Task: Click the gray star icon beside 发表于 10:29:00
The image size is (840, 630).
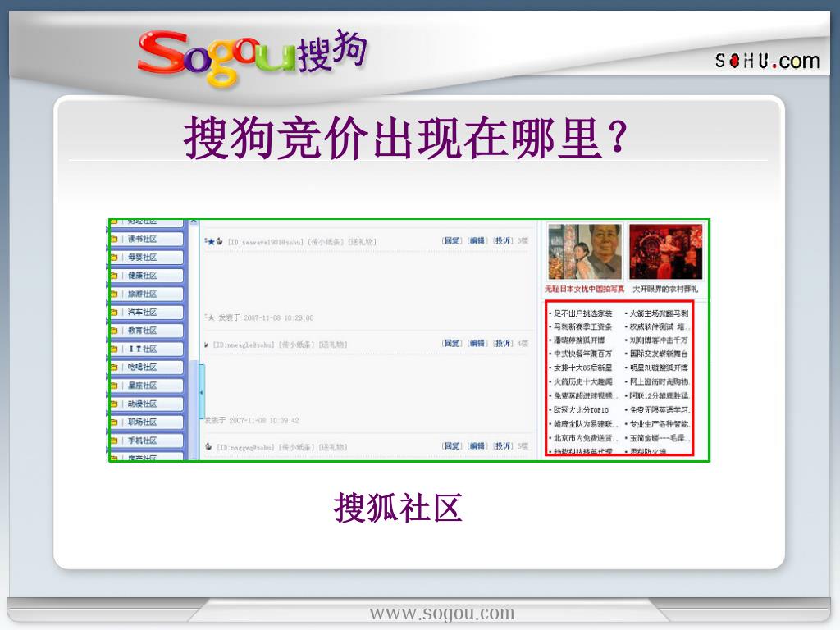Action: (211, 317)
